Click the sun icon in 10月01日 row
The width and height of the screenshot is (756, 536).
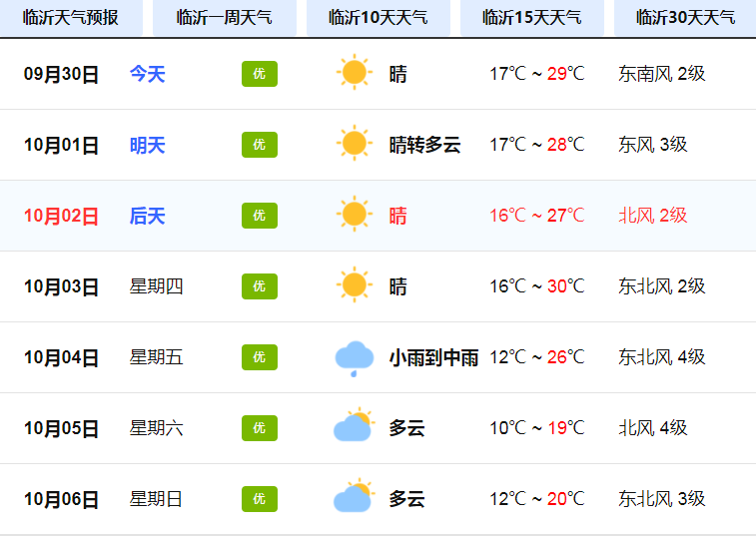pyautogui.click(x=355, y=143)
